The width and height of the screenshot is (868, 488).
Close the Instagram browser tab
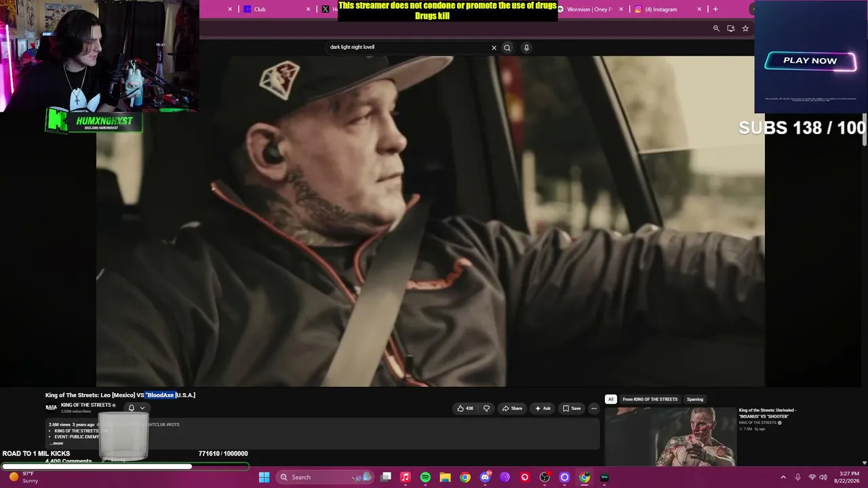pyautogui.click(x=699, y=9)
